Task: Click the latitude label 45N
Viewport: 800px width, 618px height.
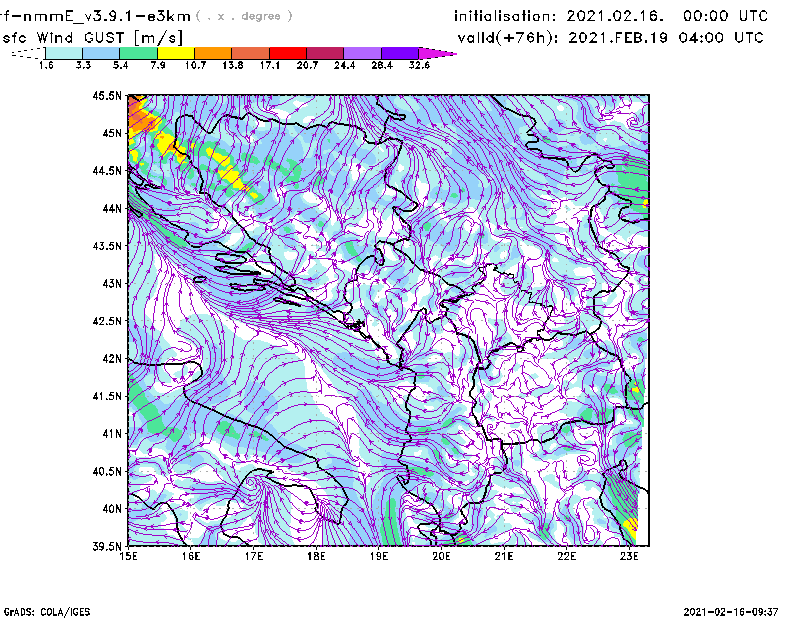Action: (x=112, y=133)
